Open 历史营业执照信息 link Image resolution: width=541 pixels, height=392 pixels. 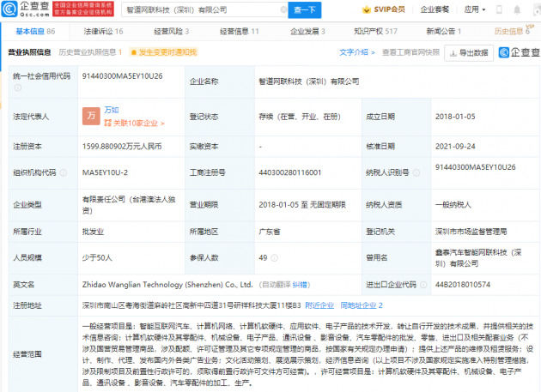point(90,52)
